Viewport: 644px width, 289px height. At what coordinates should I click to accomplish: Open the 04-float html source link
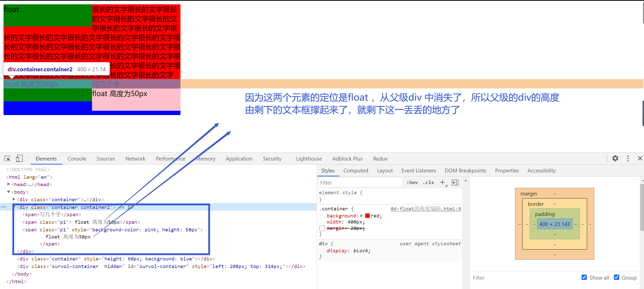[426, 209]
